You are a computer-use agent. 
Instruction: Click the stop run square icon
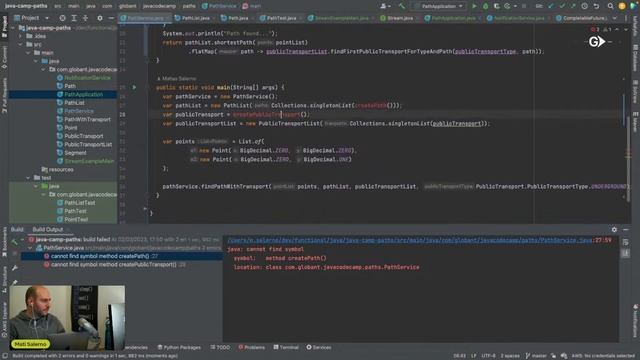click(x=524, y=6)
